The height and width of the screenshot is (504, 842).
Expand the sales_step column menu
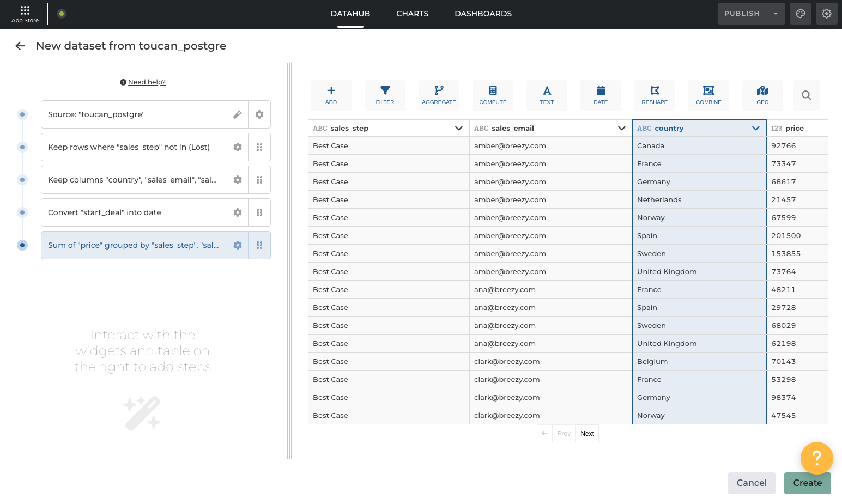tap(459, 129)
